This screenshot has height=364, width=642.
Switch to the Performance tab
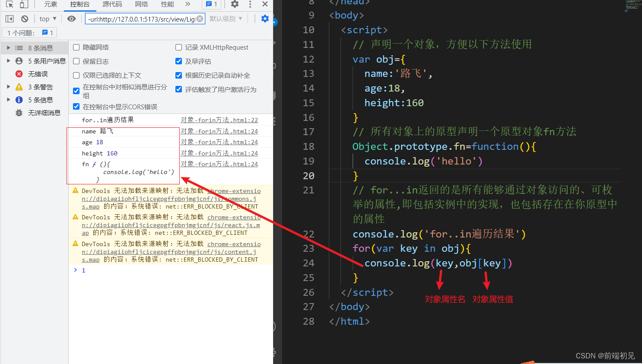point(168,4)
